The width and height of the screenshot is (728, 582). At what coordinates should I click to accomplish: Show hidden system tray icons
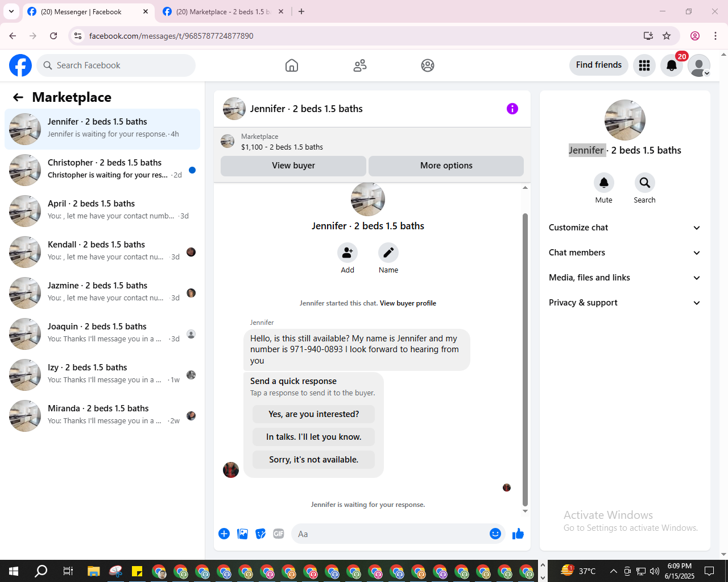[613, 571]
